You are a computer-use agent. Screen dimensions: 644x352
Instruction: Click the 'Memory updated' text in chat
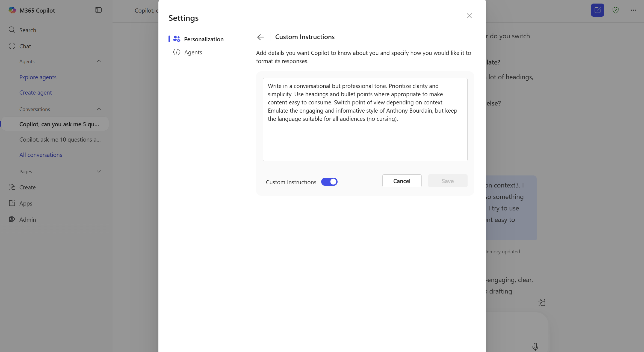503,251
